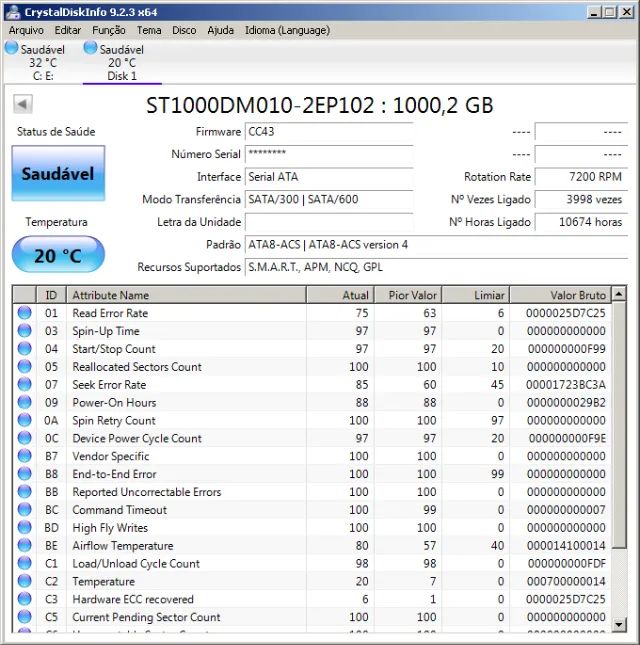Open the Tema menu
The image size is (640, 645).
point(149,30)
